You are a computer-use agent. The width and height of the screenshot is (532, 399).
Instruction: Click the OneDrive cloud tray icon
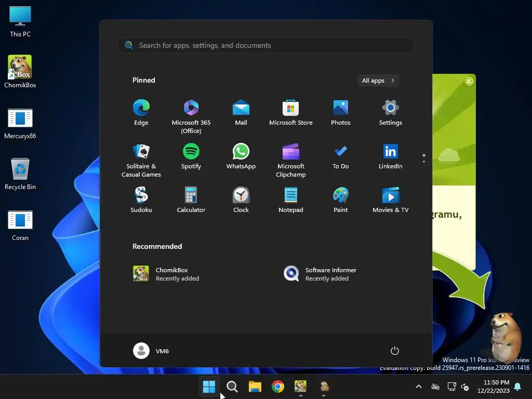click(435, 387)
